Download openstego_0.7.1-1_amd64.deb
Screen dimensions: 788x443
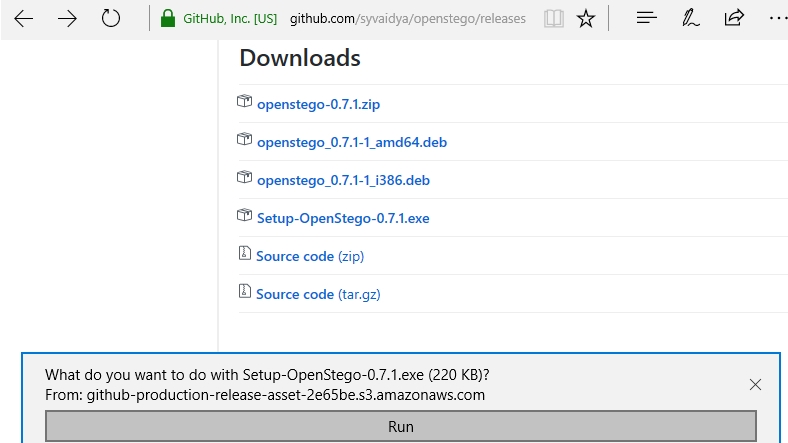352,142
